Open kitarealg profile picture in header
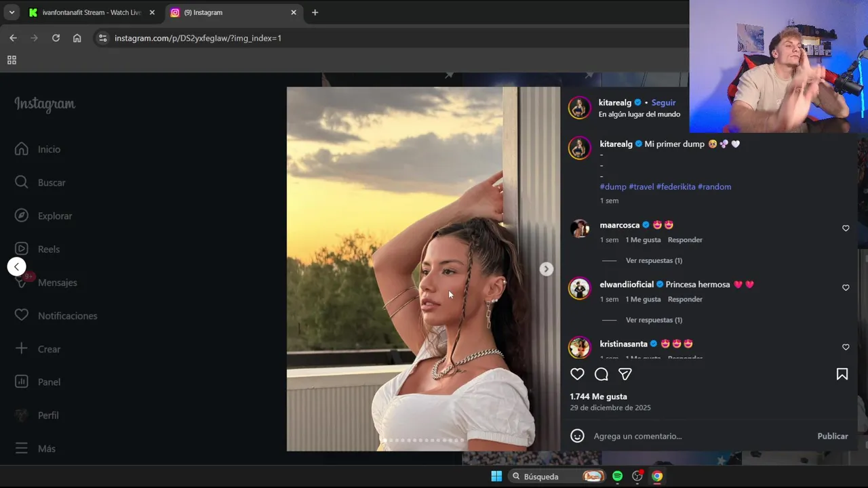868x488 pixels. (579, 108)
